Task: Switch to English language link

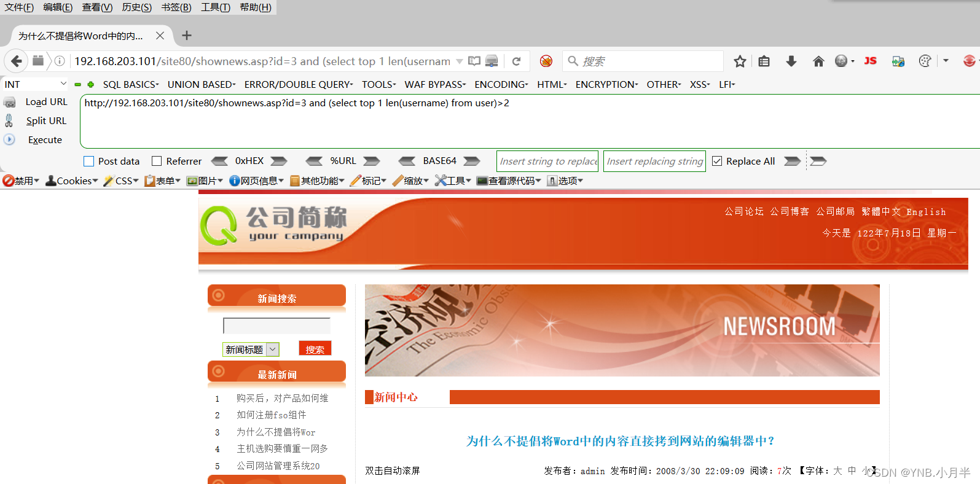Action: [x=926, y=212]
